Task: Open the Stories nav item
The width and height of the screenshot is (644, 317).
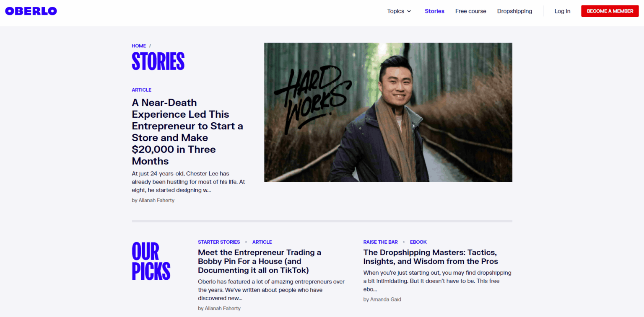Action: click(x=434, y=11)
